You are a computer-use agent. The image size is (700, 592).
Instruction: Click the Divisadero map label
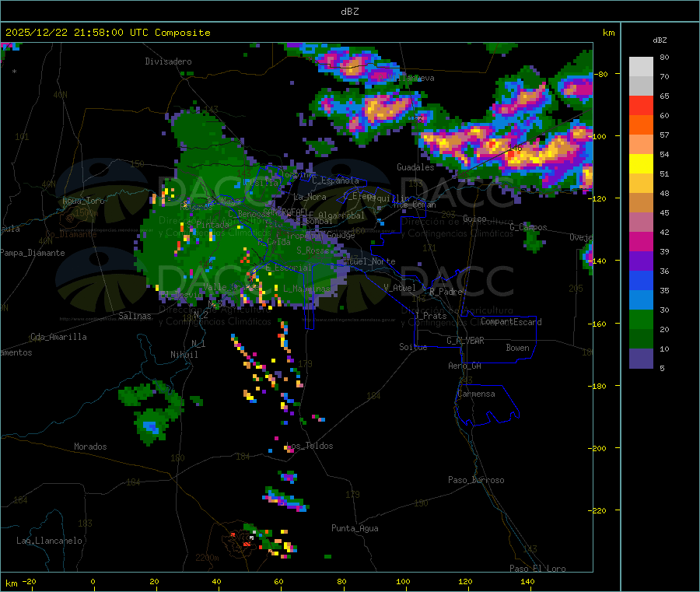pos(168,61)
